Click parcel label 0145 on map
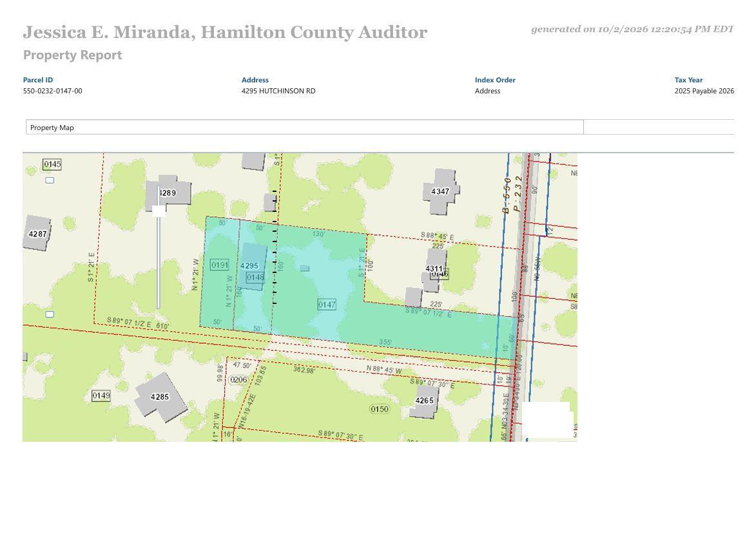The width and height of the screenshot is (756, 539). (x=52, y=164)
